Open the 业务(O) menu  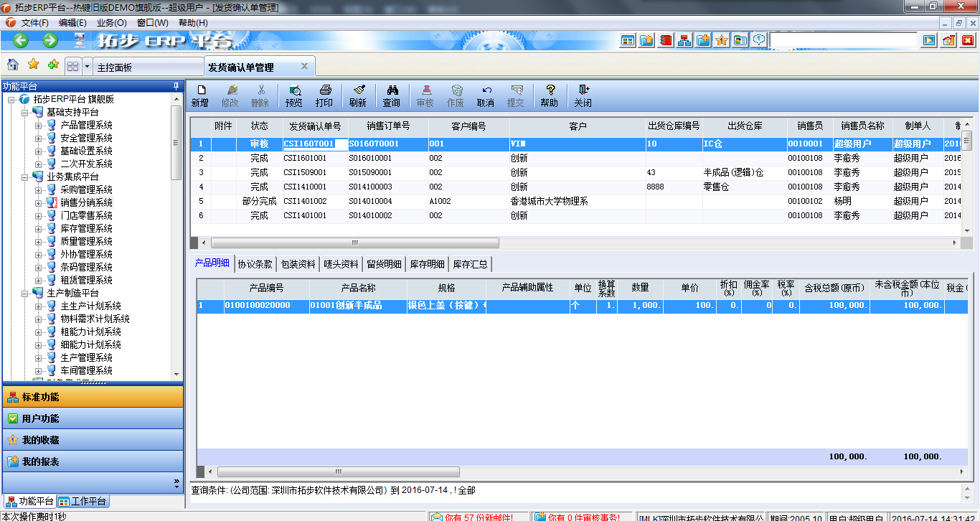(111, 23)
